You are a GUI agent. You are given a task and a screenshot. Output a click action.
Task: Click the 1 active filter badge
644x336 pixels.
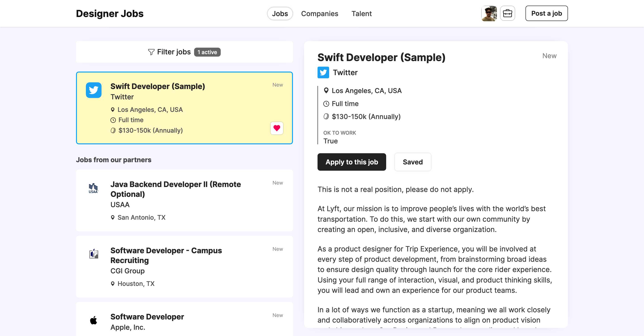[x=207, y=52]
